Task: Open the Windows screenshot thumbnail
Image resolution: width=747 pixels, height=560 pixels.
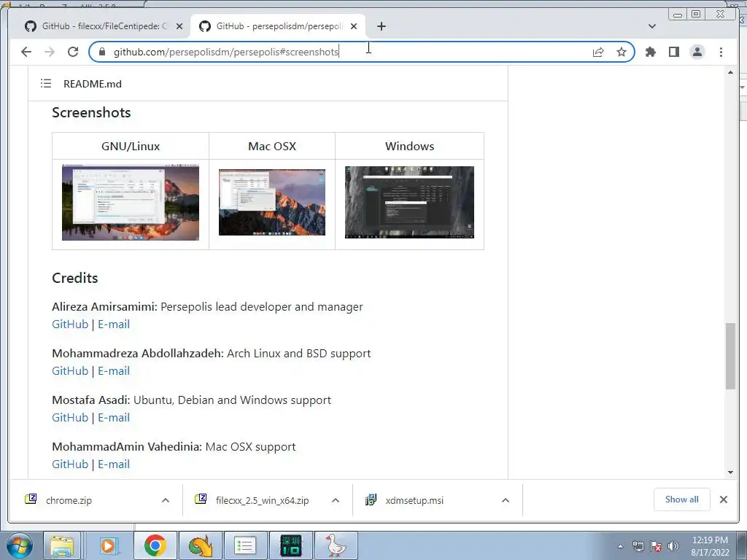Action: [409, 203]
